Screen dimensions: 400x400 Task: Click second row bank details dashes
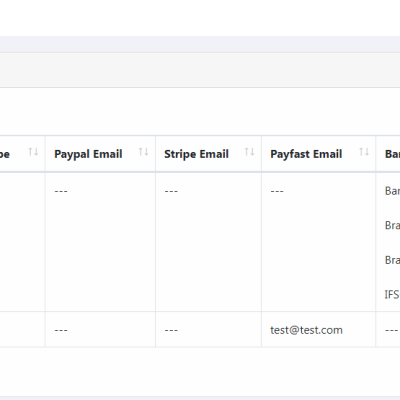(x=391, y=330)
